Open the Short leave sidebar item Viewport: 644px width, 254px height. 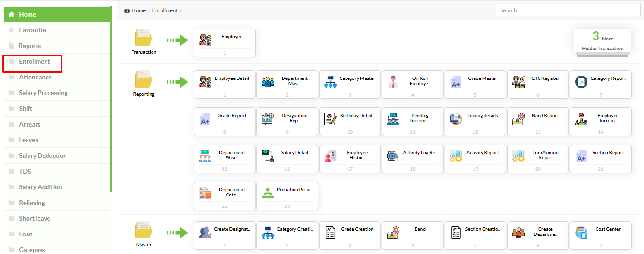pyautogui.click(x=57, y=218)
